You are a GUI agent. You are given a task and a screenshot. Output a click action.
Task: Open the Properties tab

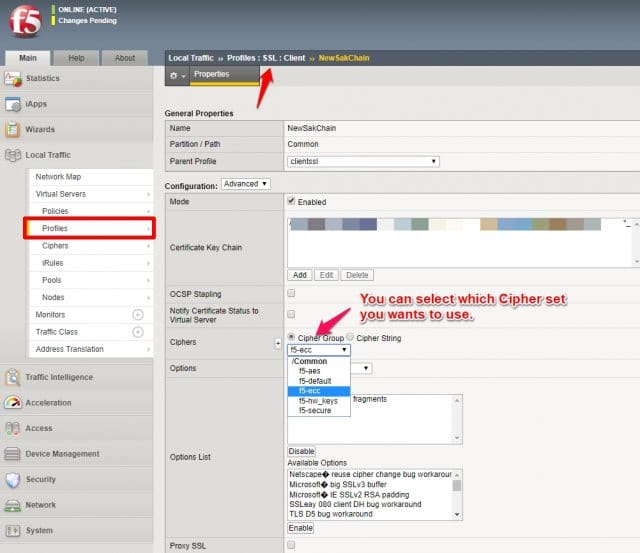[x=211, y=74]
